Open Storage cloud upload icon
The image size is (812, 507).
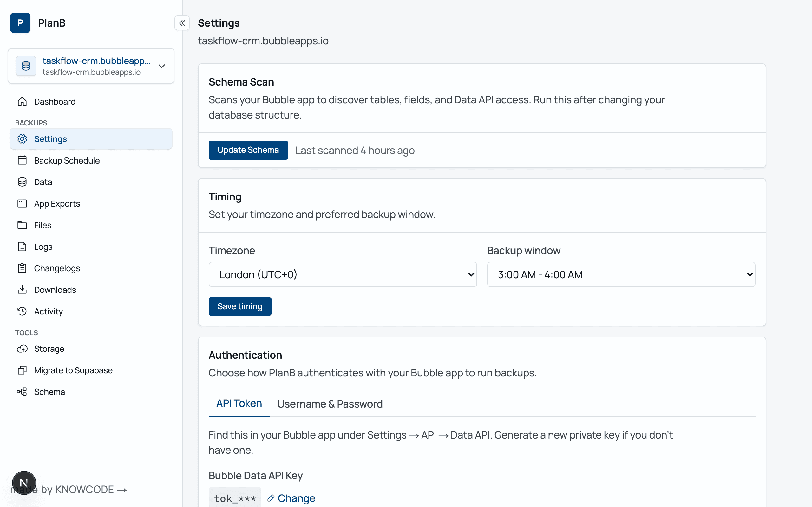pos(22,349)
